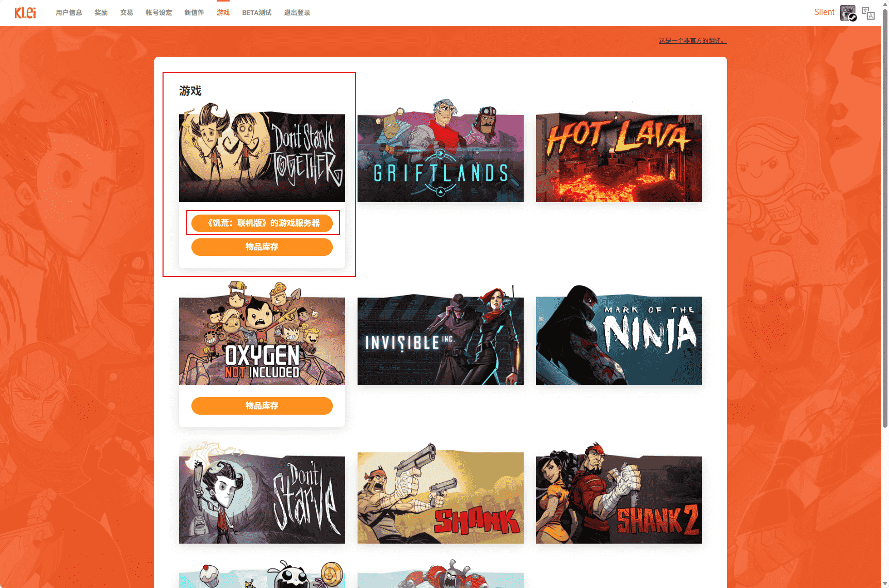The image size is (889, 588).
Task: Open 《饥荒：联机版》的游戏服务器 button
Action: (262, 223)
